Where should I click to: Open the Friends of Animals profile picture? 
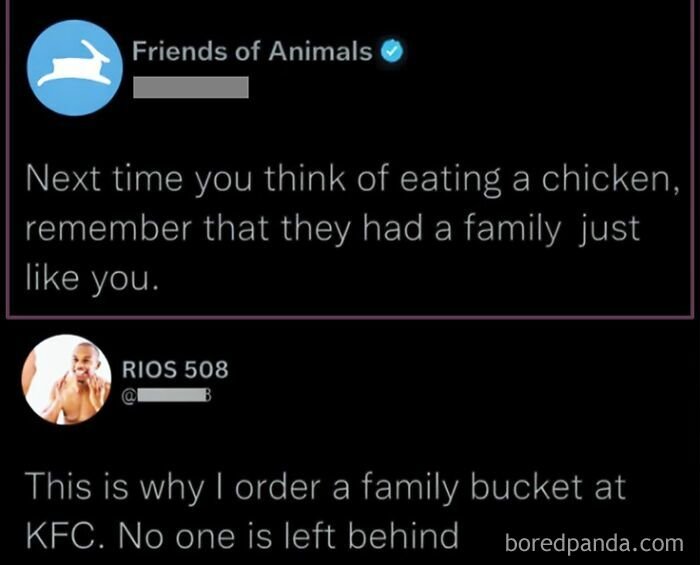(x=75, y=67)
